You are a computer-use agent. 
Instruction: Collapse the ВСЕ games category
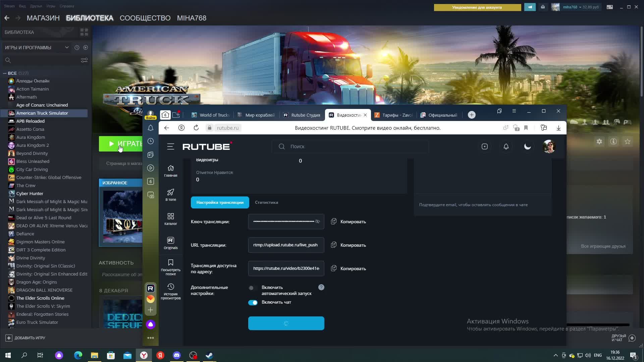pos(5,73)
